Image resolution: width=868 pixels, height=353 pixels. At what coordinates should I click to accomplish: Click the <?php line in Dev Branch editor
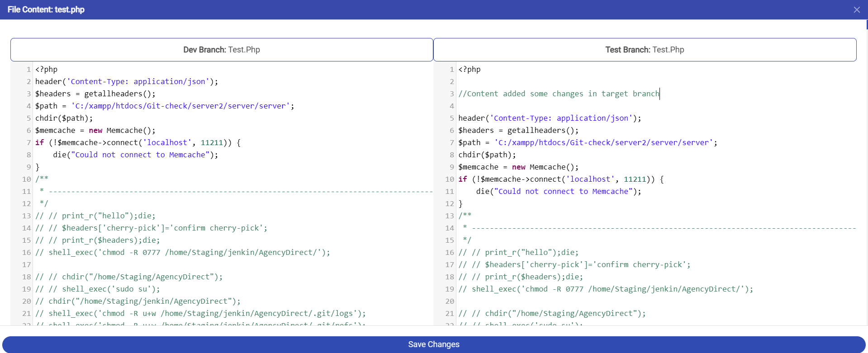(x=47, y=70)
